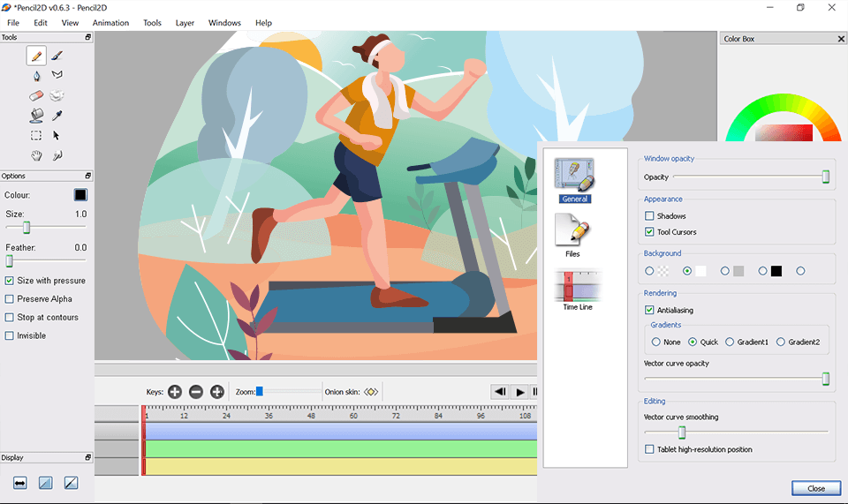Viewport: 848px width, 504px height.
Task: Close the preferences dialog
Action: coord(815,488)
